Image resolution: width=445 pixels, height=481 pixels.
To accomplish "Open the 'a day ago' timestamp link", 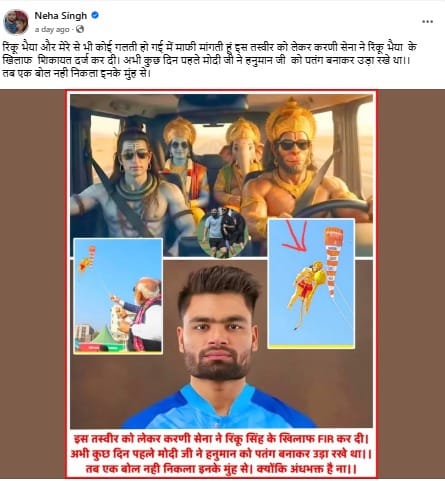I will 52,30.
